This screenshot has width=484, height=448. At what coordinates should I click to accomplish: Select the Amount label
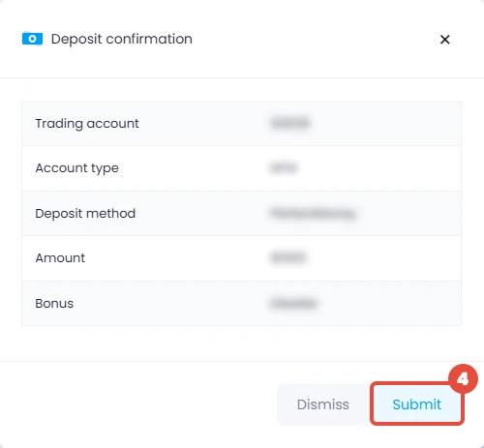tap(60, 258)
